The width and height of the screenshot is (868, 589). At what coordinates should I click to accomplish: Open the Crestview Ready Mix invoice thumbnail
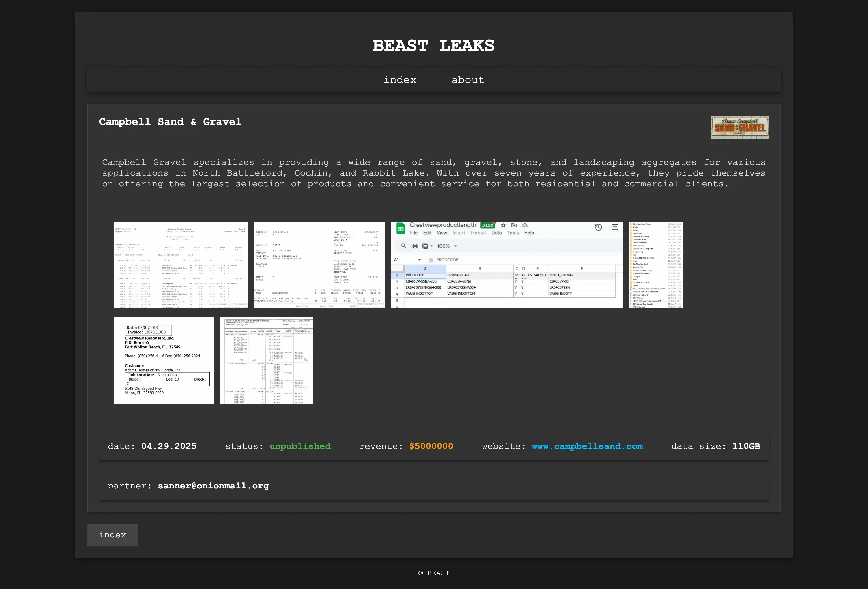point(164,360)
